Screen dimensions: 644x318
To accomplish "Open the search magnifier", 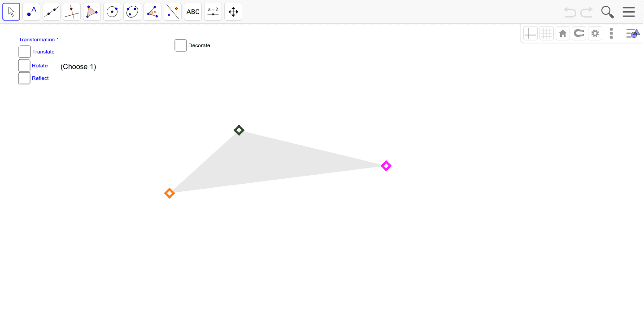I will click(x=608, y=12).
